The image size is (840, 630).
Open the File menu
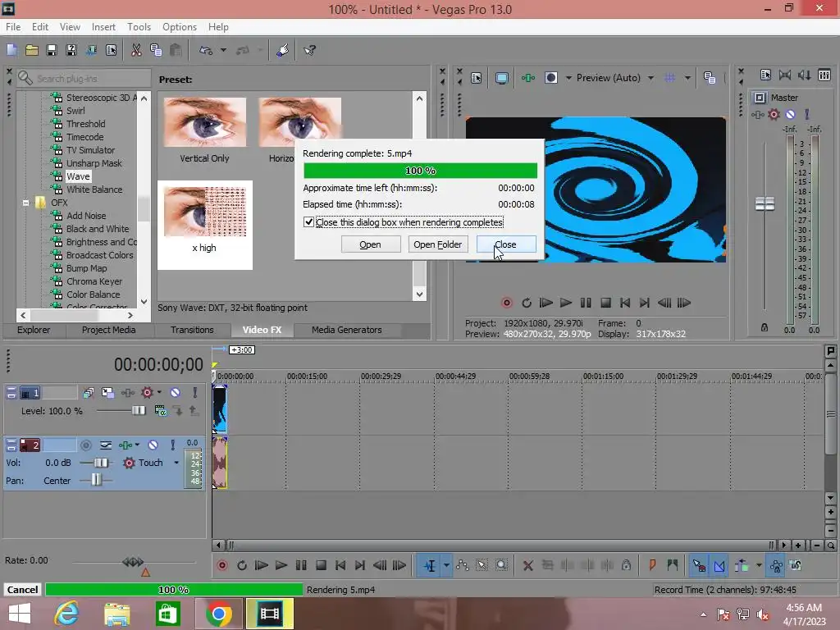13,27
